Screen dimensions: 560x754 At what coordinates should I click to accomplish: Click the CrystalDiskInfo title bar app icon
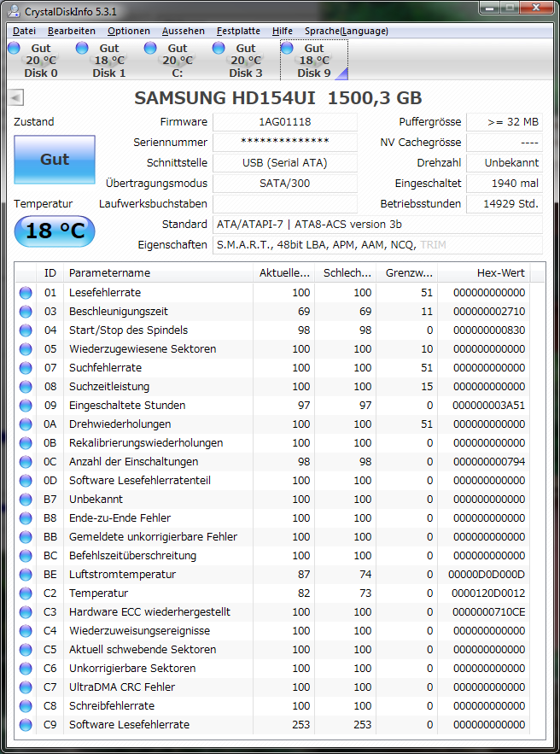point(15,10)
